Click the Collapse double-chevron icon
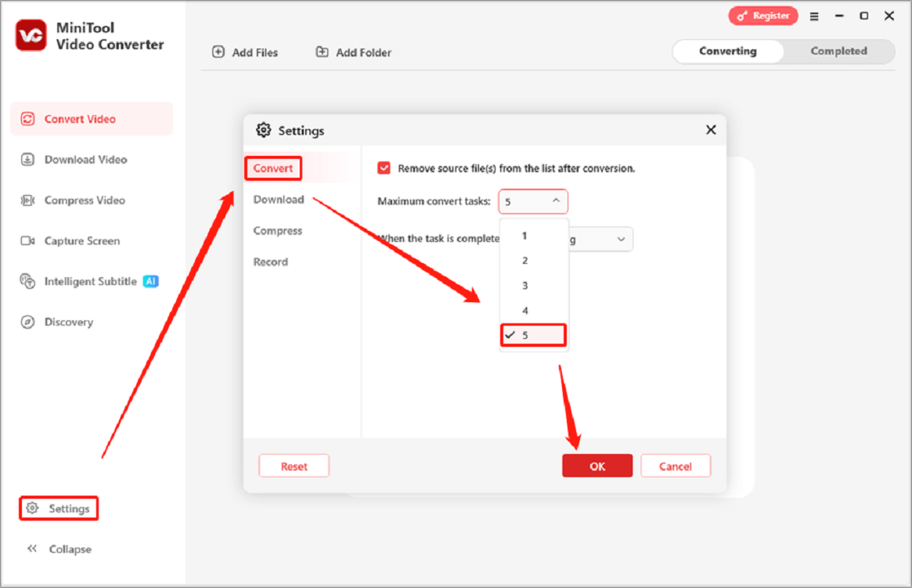This screenshot has width=912, height=588. pyautogui.click(x=32, y=548)
